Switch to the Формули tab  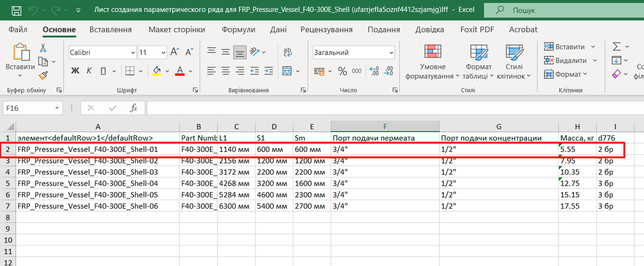tap(238, 30)
